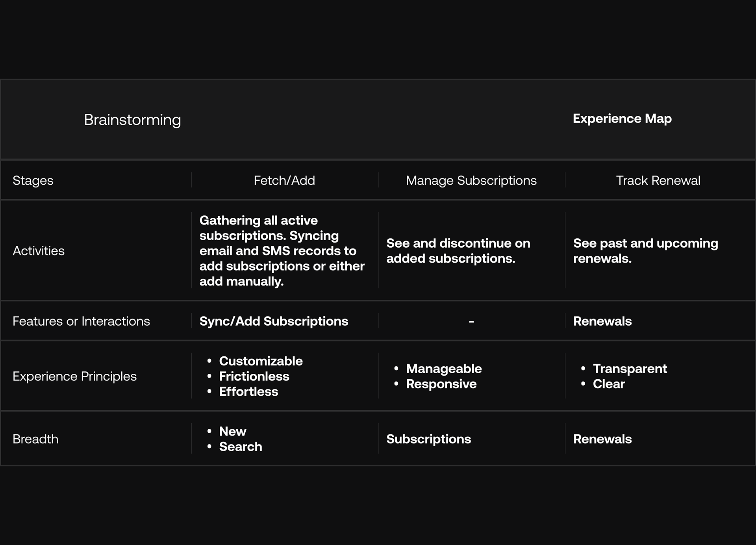Select the Experience Principles row label
The image size is (756, 545).
click(74, 376)
